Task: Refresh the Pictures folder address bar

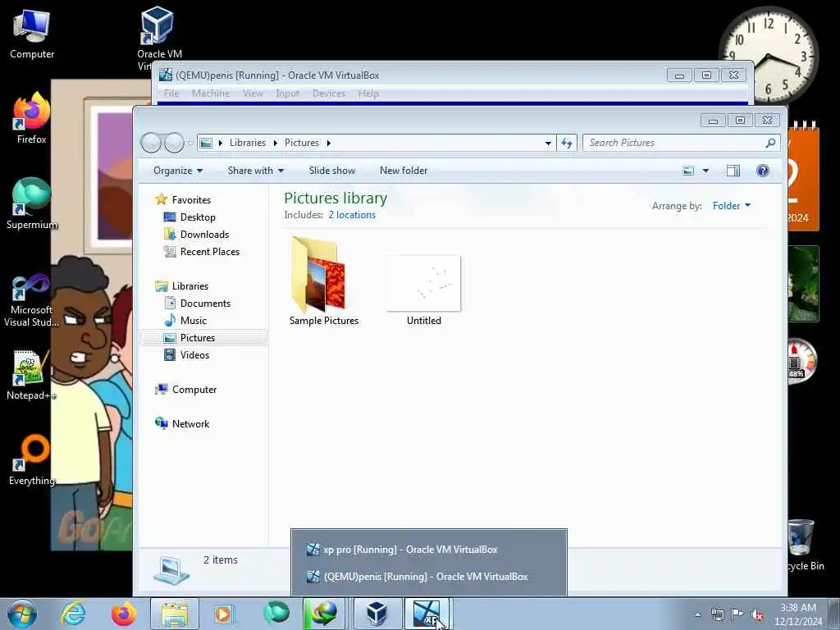Action: coord(567,143)
